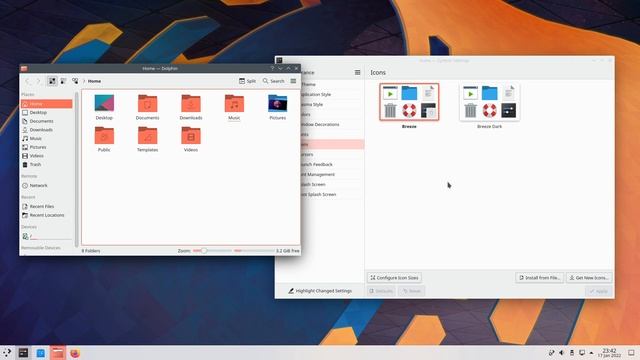640x360 pixels.
Task: Open Network under Remote in Places
Action: click(x=47, y=186)
